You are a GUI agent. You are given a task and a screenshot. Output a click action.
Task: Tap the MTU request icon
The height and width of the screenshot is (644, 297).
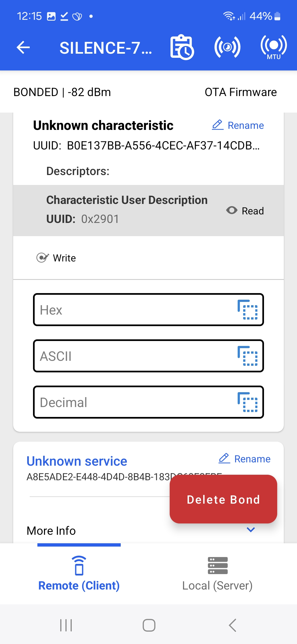point(273,47)
